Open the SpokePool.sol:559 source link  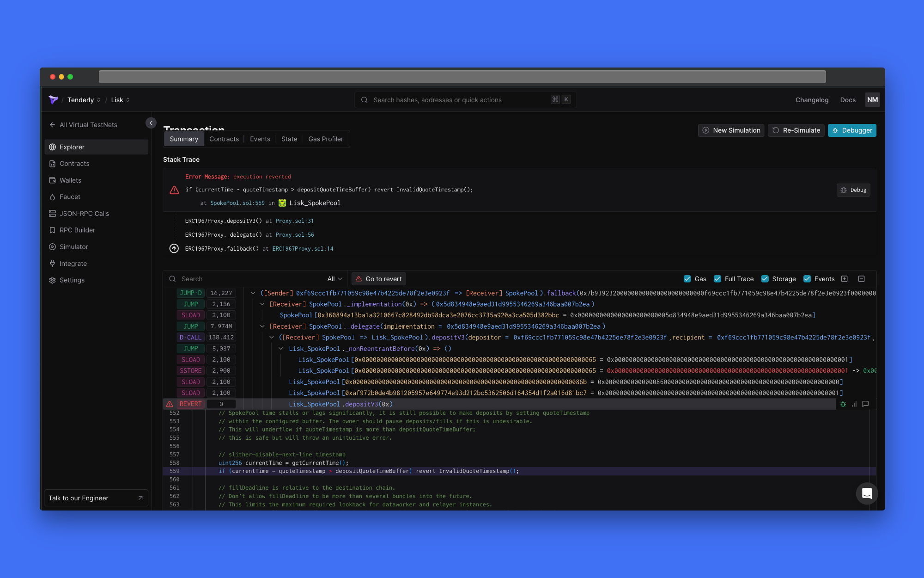tap(237, 203)
